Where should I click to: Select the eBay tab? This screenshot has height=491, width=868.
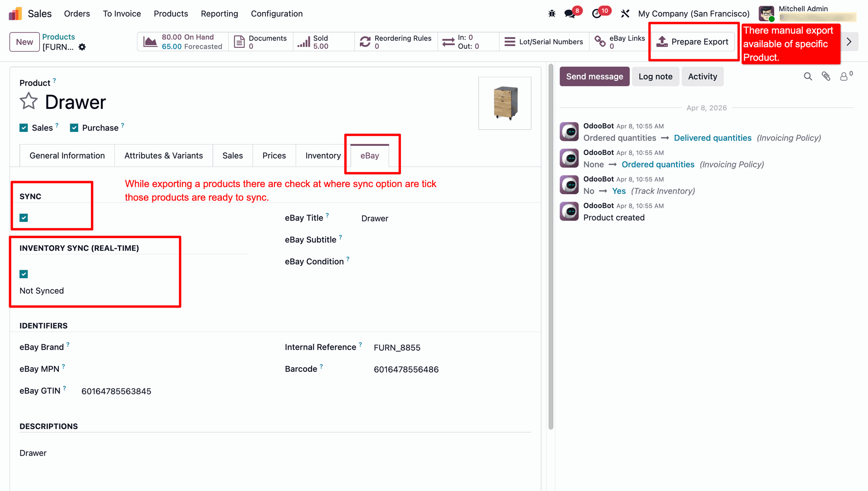click(369, 155)
